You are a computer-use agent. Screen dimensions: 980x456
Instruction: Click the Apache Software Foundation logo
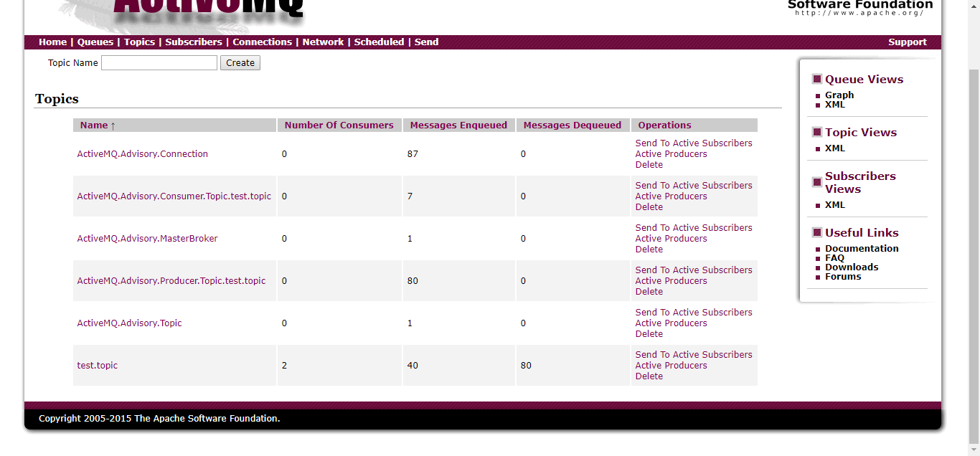point(860,8)
